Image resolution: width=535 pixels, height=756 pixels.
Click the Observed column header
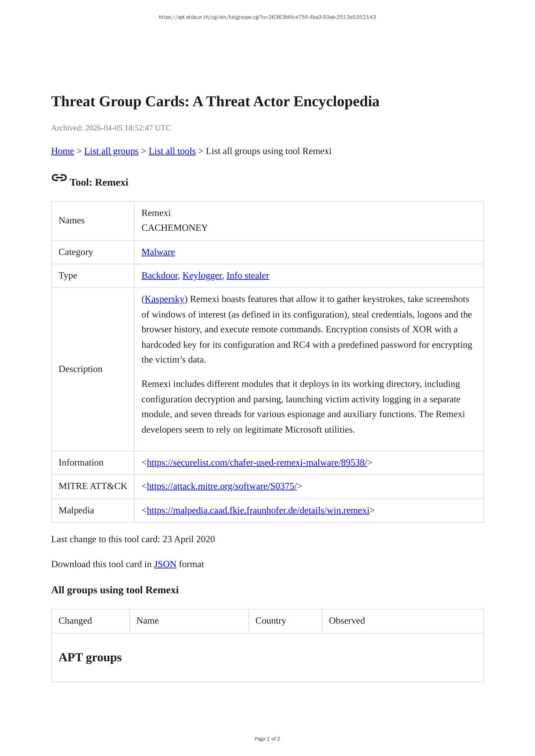347,621
